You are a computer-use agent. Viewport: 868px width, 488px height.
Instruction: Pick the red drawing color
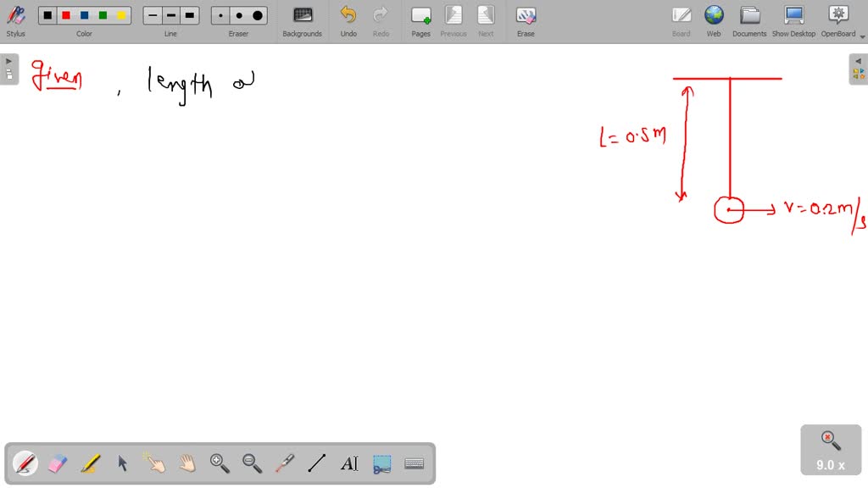coord(65,14)
